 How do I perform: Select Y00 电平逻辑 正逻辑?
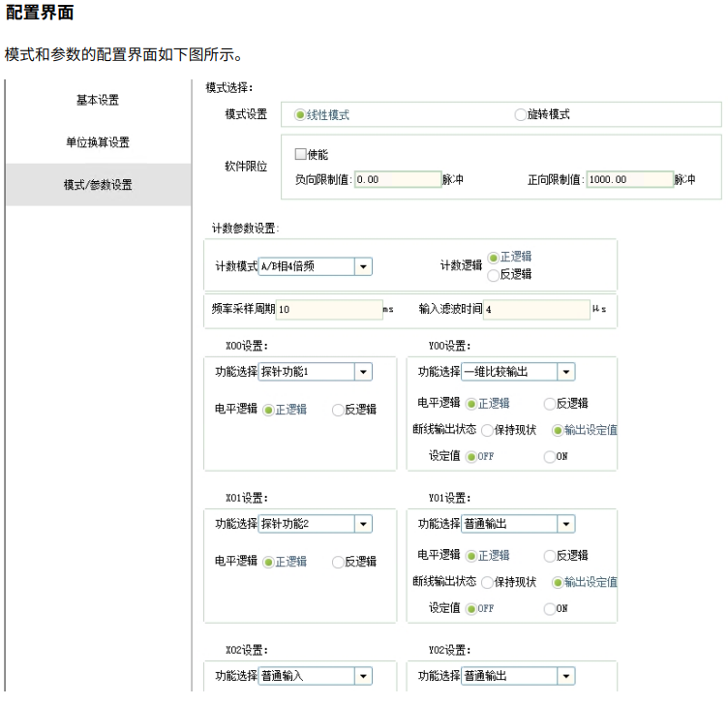click(x=471, y=404)
